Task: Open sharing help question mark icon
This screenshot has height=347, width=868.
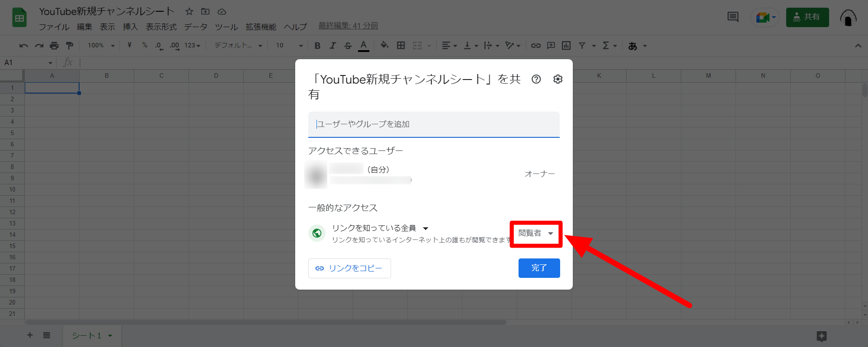Action: tap(536, 79)
